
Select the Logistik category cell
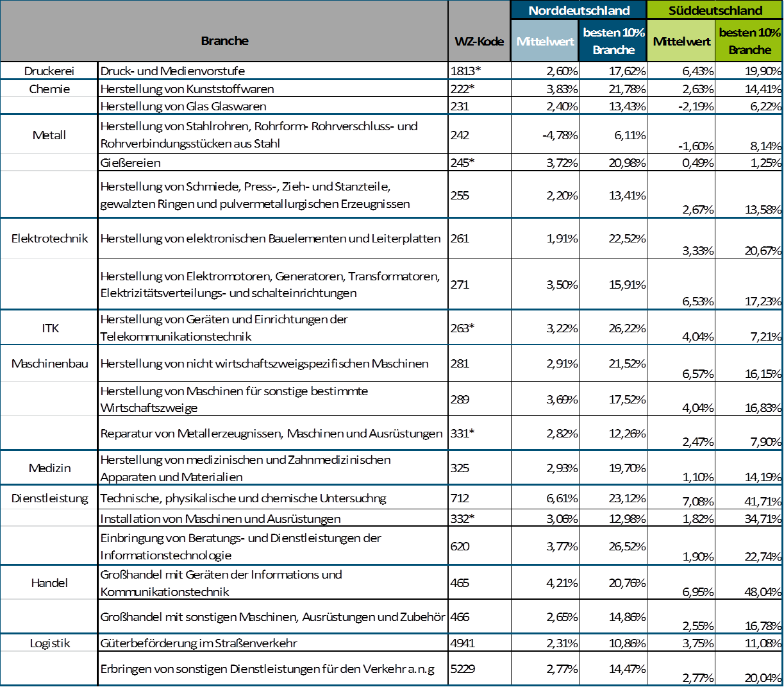click(x=49, y=643)
